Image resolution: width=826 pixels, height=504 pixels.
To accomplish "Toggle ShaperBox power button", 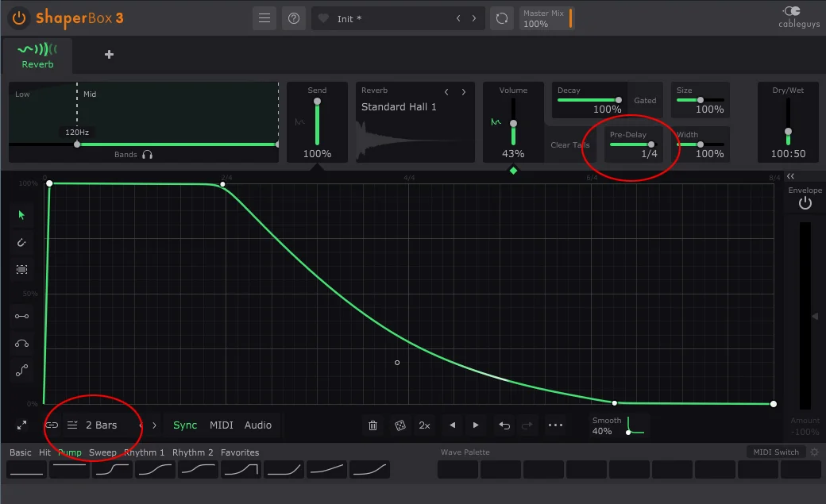I will 19,18.
